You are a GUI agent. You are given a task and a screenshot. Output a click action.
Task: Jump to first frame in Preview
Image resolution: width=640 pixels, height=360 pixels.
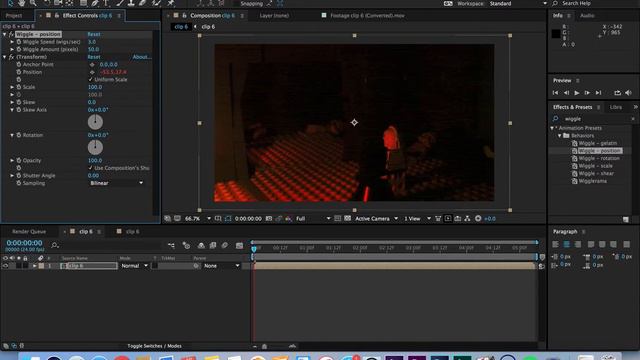pyautogui.click(x=556, y=93)
